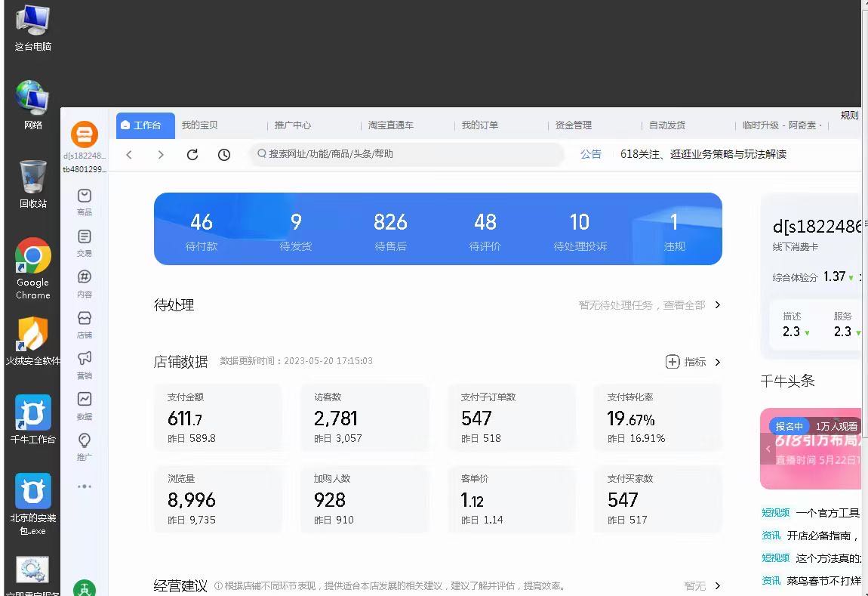The height and width of the screenshot is (596, 868).
Task: Click the green round icon at sidebar bottom
Action: click(84, 588)
